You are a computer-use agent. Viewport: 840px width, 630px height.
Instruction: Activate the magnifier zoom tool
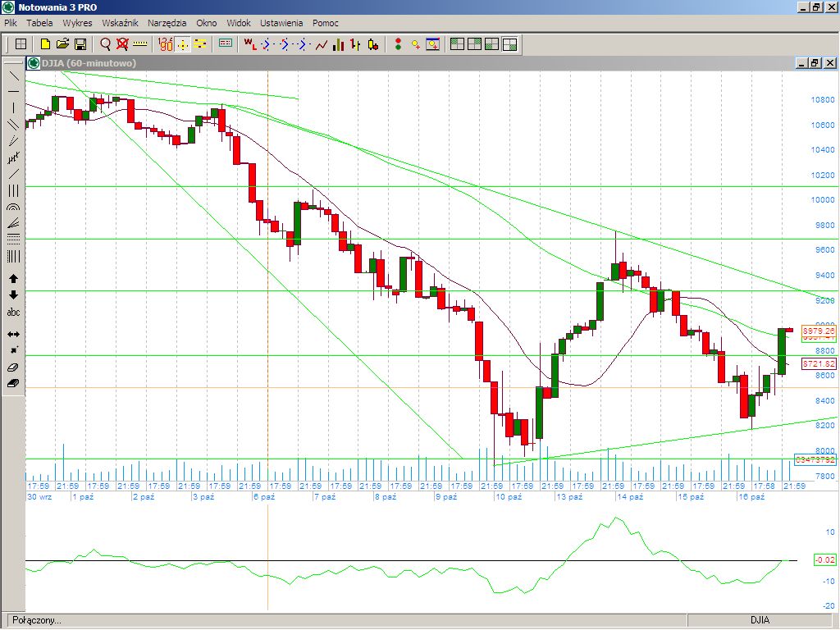(x=106, y=44)
